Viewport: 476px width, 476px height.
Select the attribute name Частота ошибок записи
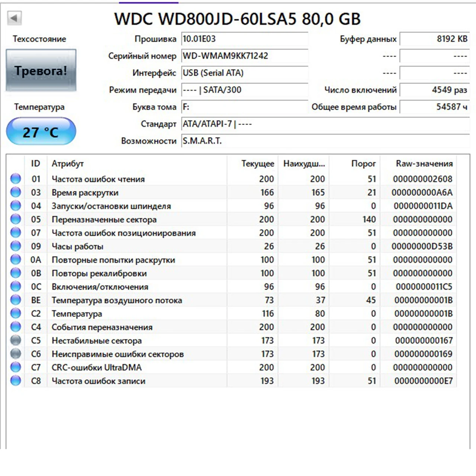click(99, 381)
